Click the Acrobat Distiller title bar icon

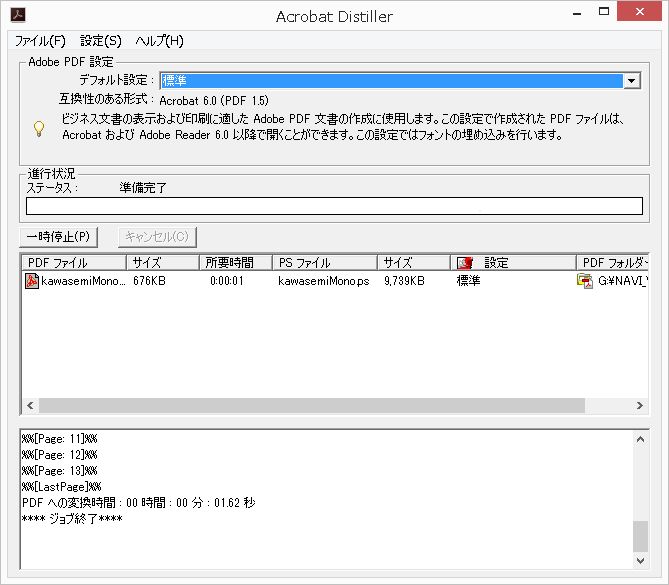click(x=18, y=15)
